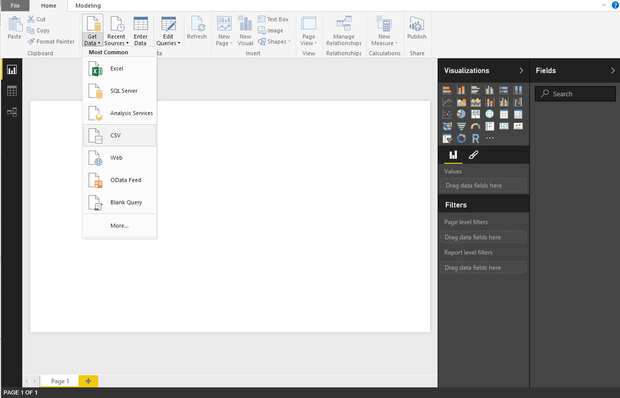This screenshot has height=398, width=620.
Task: Pick the 100% stacked column chart visual
Action: [x=518, y=90]
